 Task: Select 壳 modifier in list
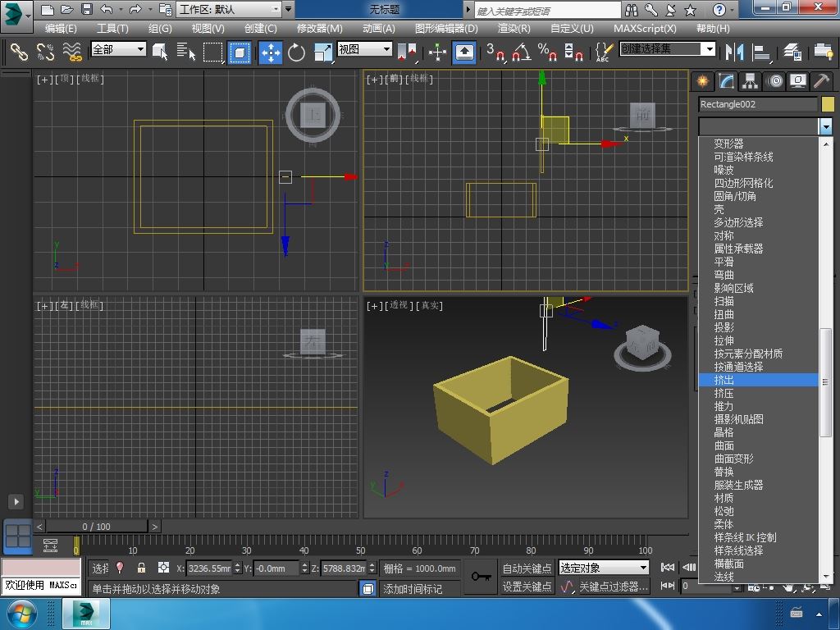coord(758,209)
